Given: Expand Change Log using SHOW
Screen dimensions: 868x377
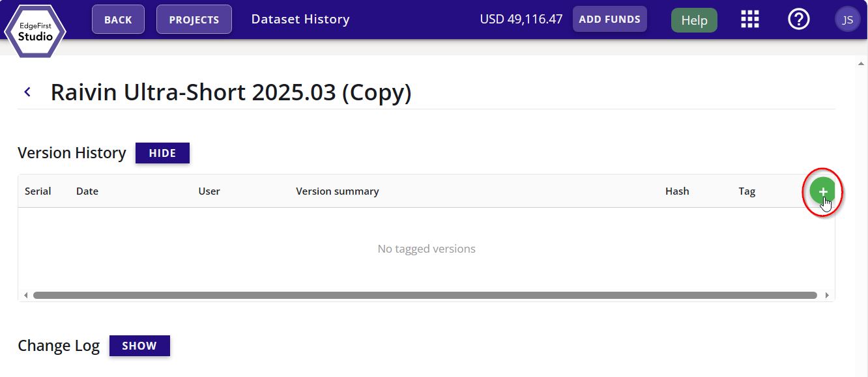Looking at the screenshot, I should tap(139, 345).
